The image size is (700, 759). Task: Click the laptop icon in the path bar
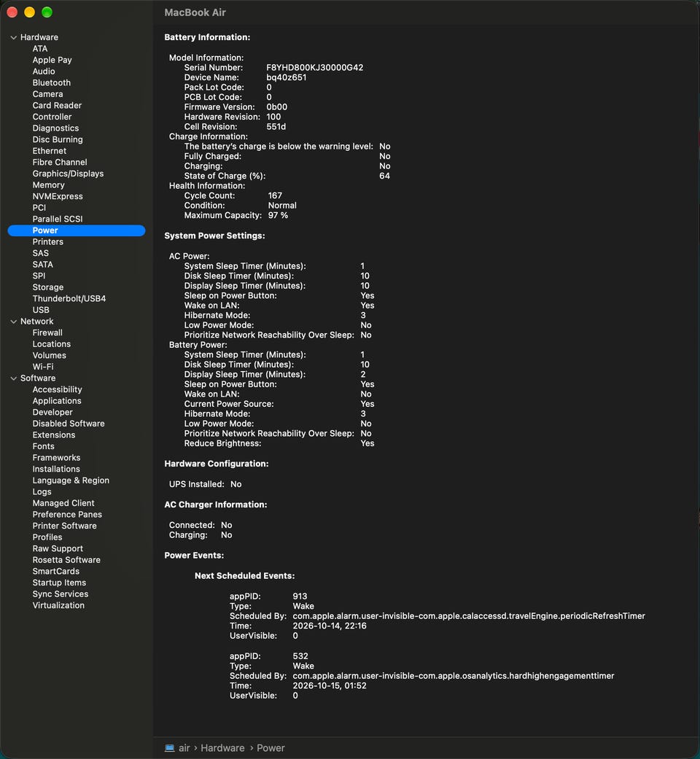tap(169, 748)
